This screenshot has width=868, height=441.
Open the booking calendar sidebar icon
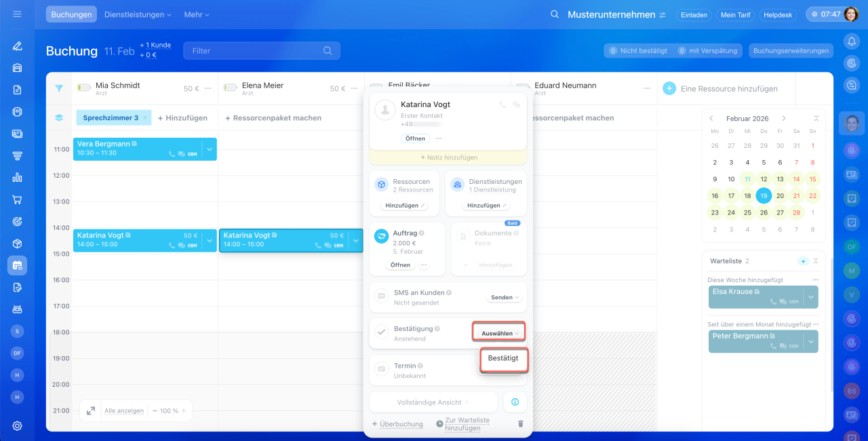pyautogui.click(x=17, y=265)
